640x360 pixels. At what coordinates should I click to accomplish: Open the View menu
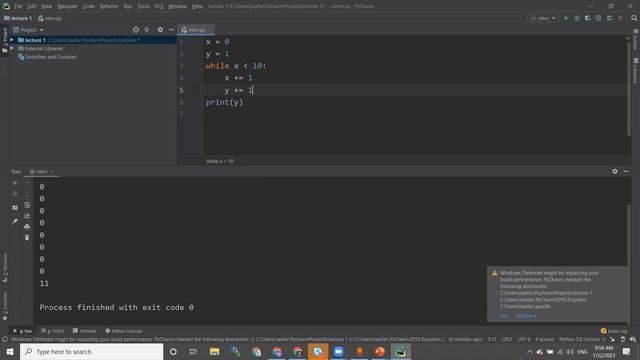(47, 6)
